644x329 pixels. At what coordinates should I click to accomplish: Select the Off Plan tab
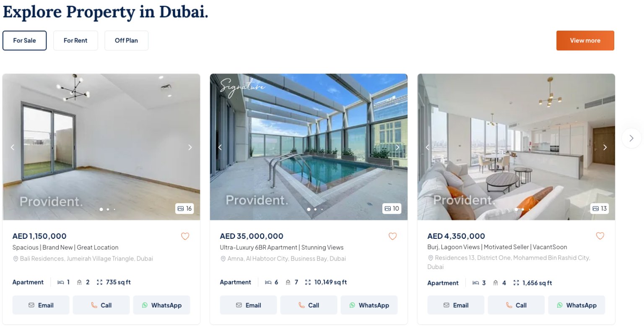point(126,41)
